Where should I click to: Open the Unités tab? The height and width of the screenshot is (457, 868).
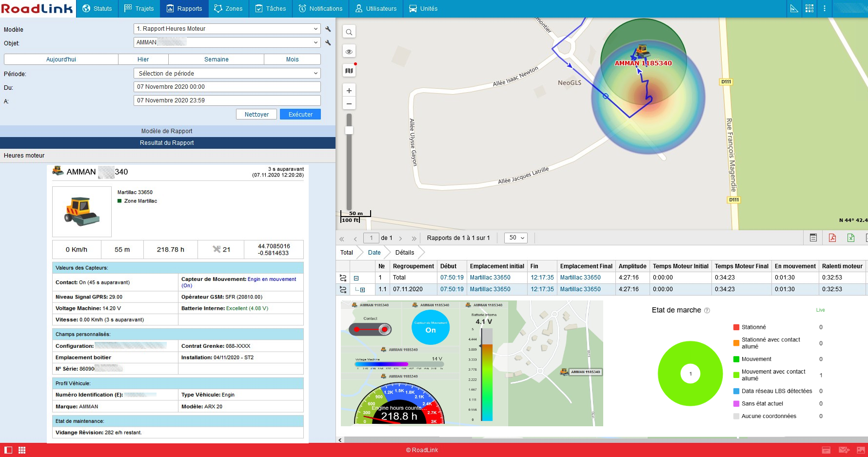tap(423, 9)
